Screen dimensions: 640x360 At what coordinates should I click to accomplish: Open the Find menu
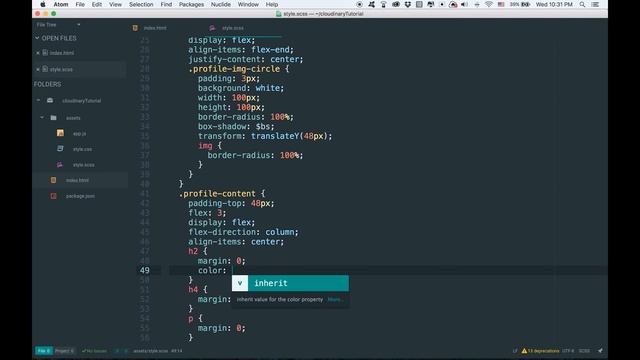tap(166, 4)
